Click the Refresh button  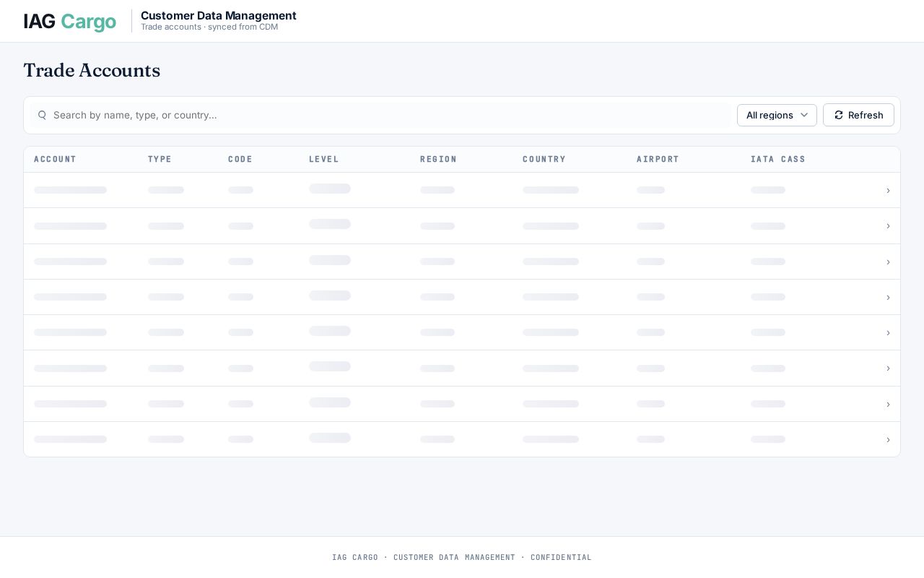pyautogui.click(x=858, y=115)
